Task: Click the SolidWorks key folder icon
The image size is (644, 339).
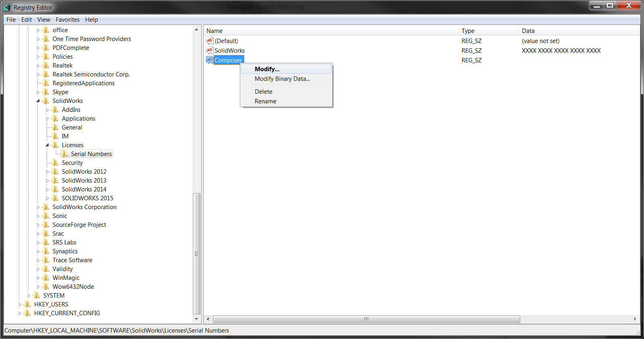Action: point(47,101)
